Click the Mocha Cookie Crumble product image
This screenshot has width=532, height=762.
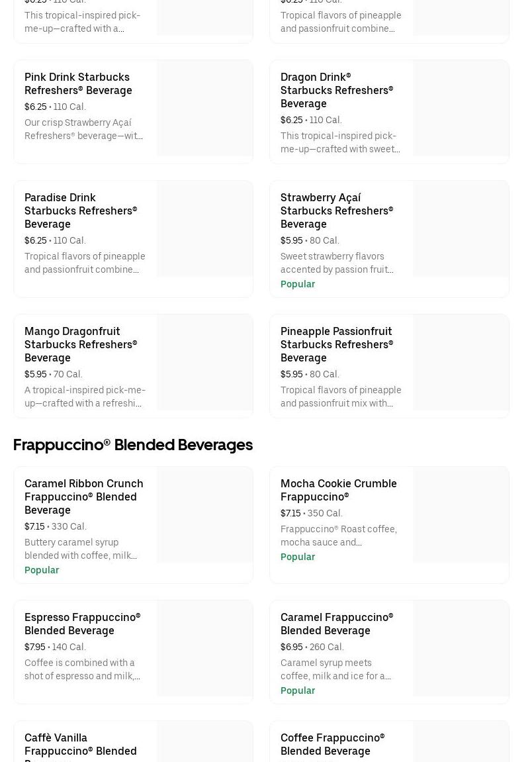[x=461, y=515]
